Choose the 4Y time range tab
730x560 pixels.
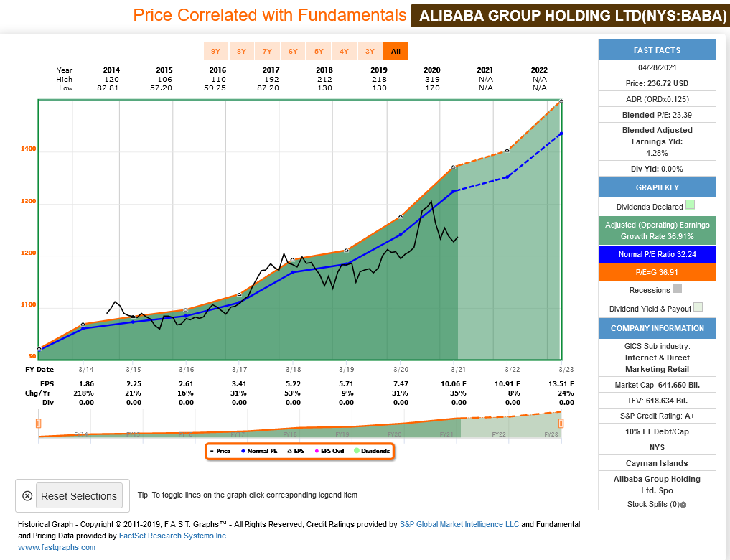point(344,51)
